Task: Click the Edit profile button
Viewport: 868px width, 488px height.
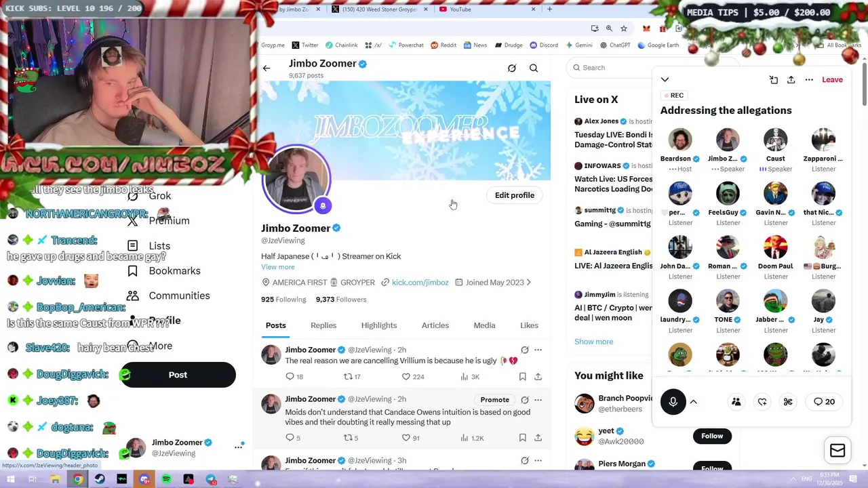Action: tap(515, 195)
